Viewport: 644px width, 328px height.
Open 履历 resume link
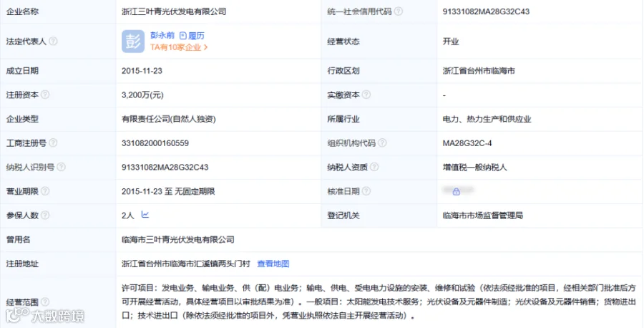click(192, 36)
